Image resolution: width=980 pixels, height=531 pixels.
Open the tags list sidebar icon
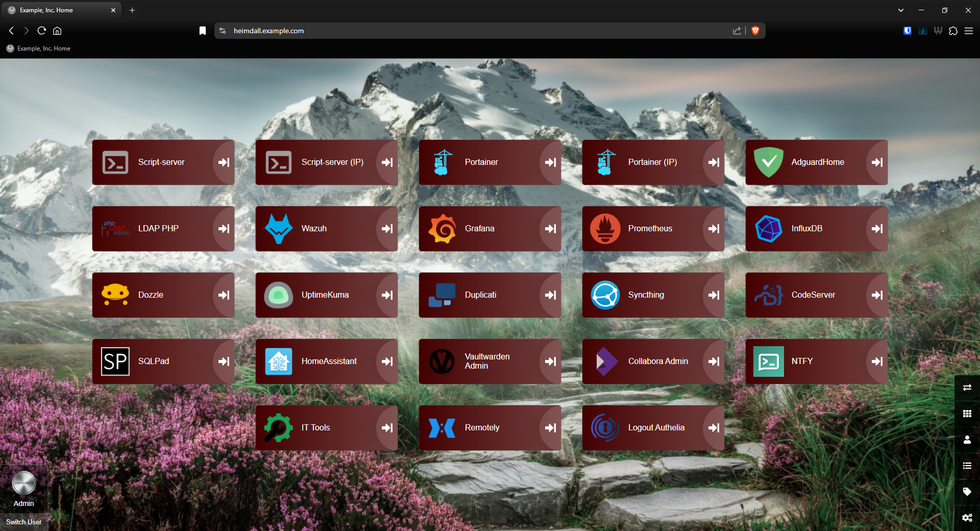[967, 492]
